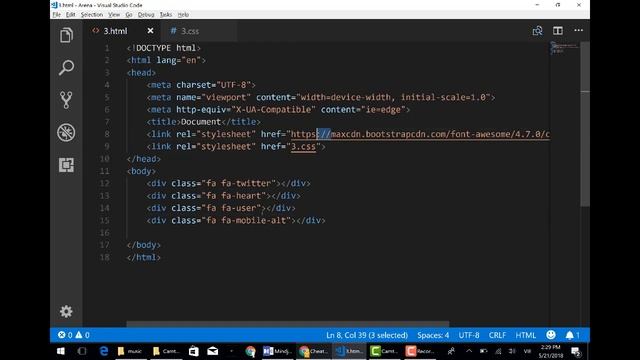Image resolution: width=640 pixels, height=360 pixels.
Task: Click the feedback smiley icon
Action: tap(551, 335)
